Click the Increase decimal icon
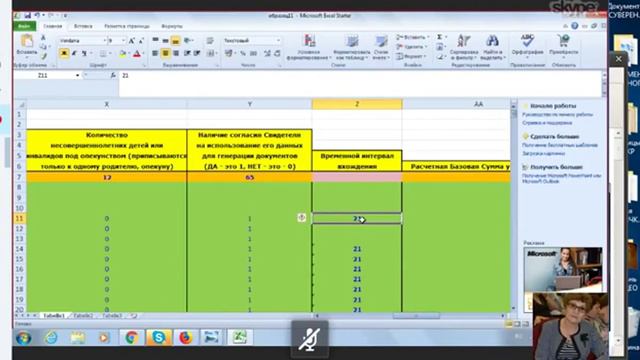The width and height of the screenshot is (640, 360). [x=267, y=53]
